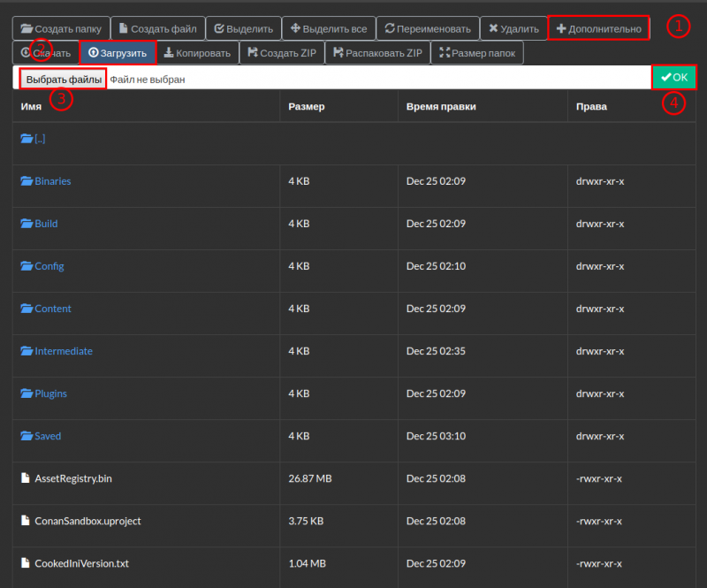707x588 pixels.
Task: Click folder icon next to Build
Action: [x=27, y=224]
